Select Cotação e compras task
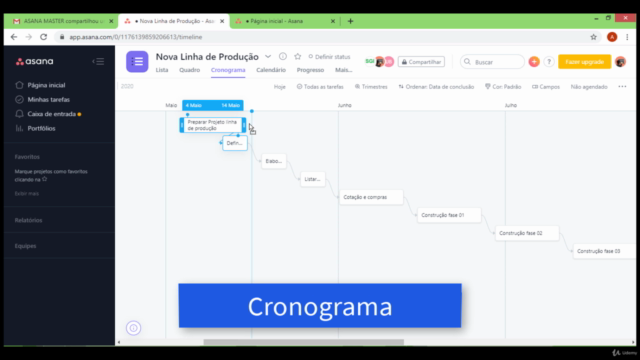The height and width of the screenshot is (360, 640). [371, 197]
